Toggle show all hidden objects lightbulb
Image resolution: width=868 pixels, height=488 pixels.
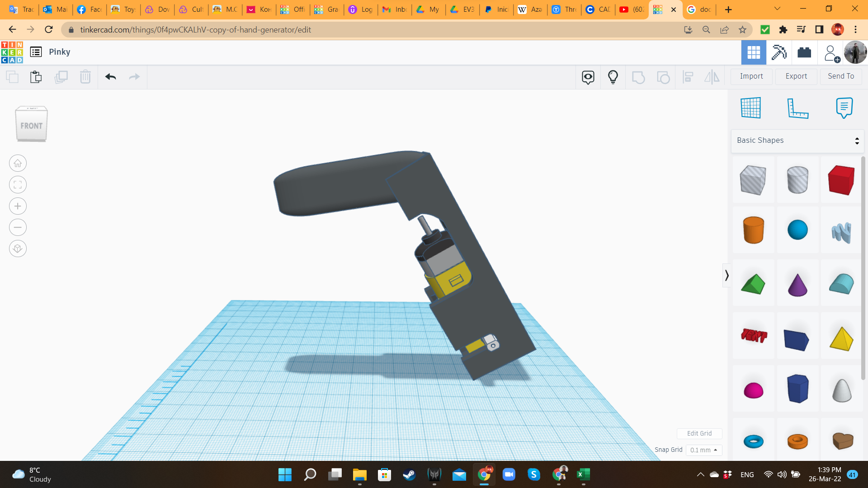tap(613, 77)
